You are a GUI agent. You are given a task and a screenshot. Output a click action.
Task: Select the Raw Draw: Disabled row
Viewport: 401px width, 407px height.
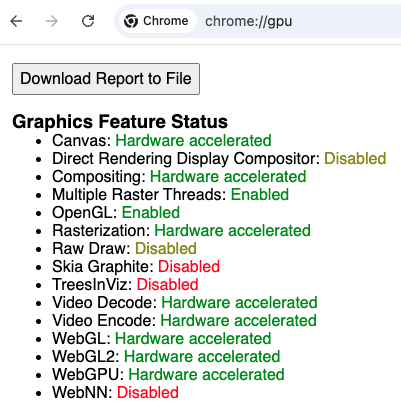(x=124, y=249)
